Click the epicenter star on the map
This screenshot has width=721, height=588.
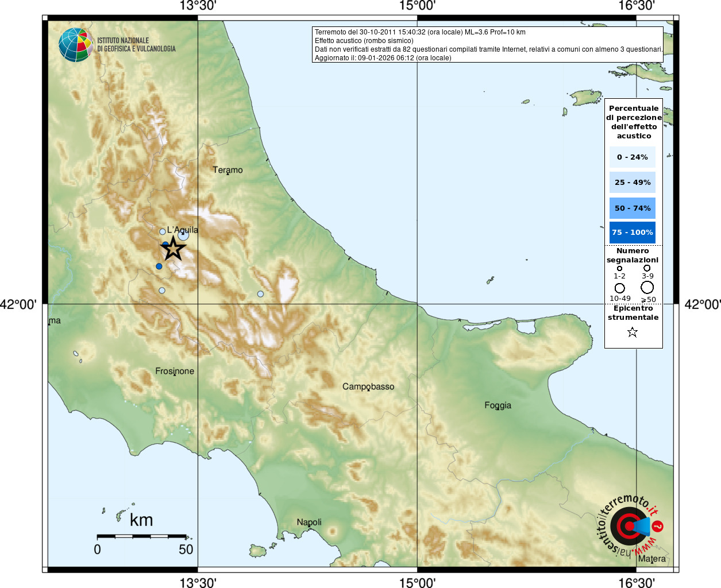pyautogui.click(x=173, y=249)
